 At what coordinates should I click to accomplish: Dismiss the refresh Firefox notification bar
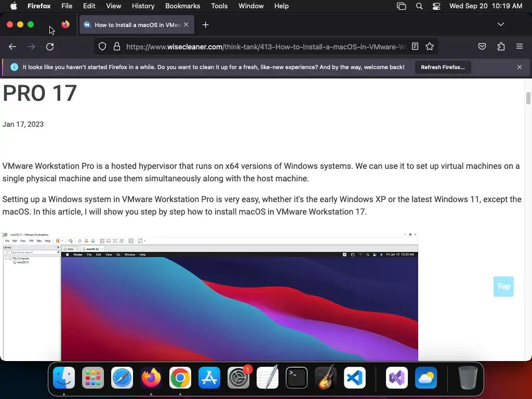click(x=520, y=67)
